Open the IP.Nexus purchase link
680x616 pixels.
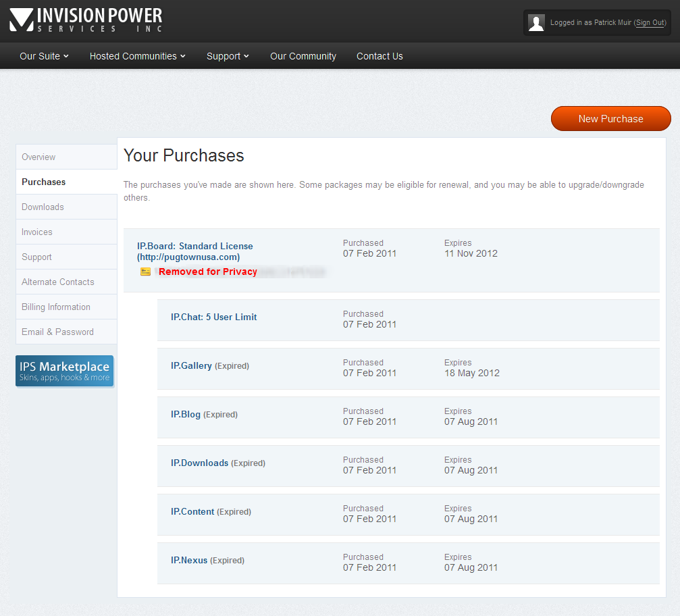[189, 560]
